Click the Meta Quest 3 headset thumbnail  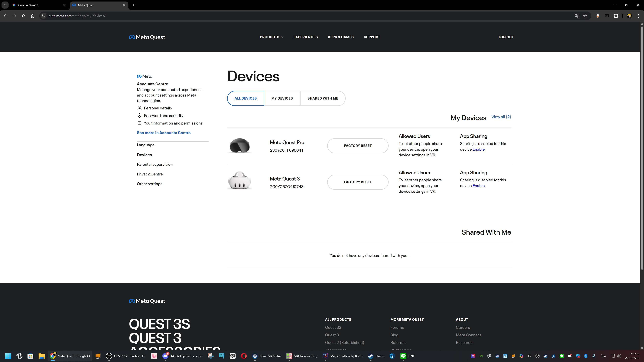[239, 180]
